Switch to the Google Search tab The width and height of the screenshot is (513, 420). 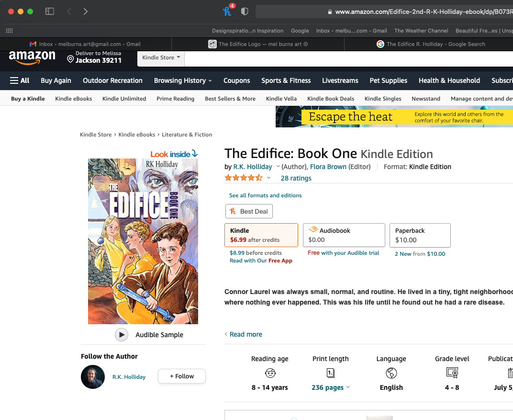click(x=430, y=44)
